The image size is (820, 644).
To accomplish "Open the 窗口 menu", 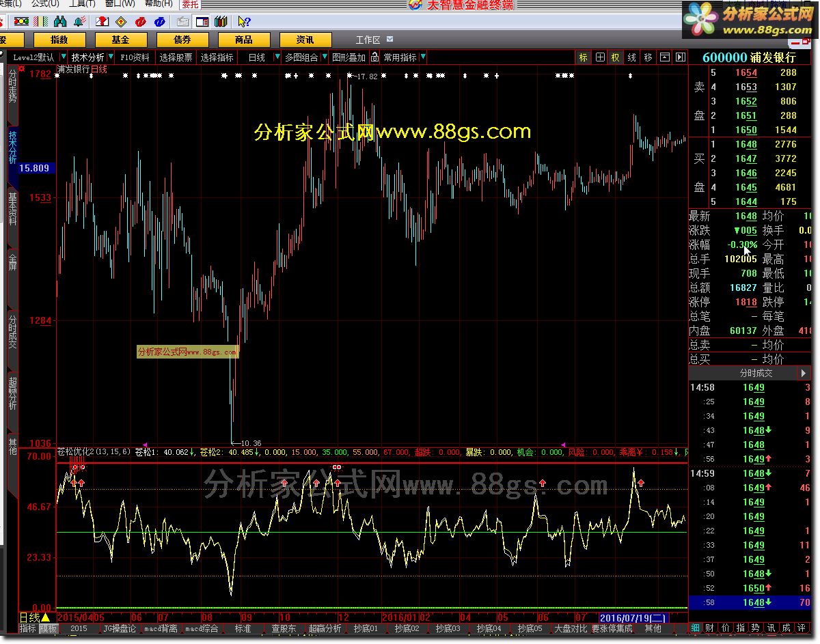I will [x=120, y=3].
